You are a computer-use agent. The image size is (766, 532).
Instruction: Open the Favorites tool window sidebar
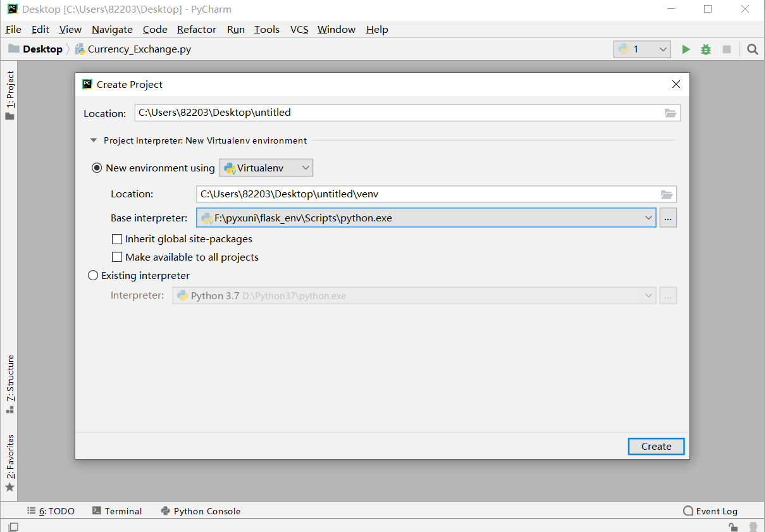(10, 463)
